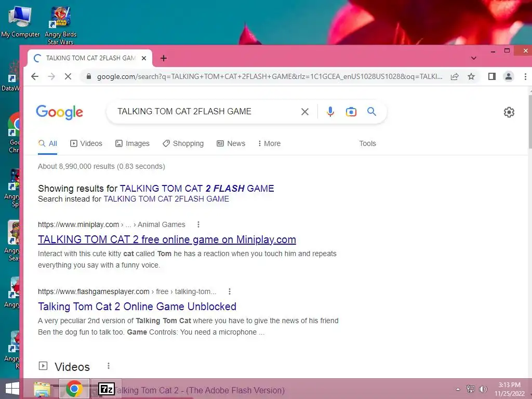Select the Angry Birds Star Wars desktop shortcut
Image resolution: width=532 pixels, height=399 pixels.
pyautogui.click(x=60, y=25)
